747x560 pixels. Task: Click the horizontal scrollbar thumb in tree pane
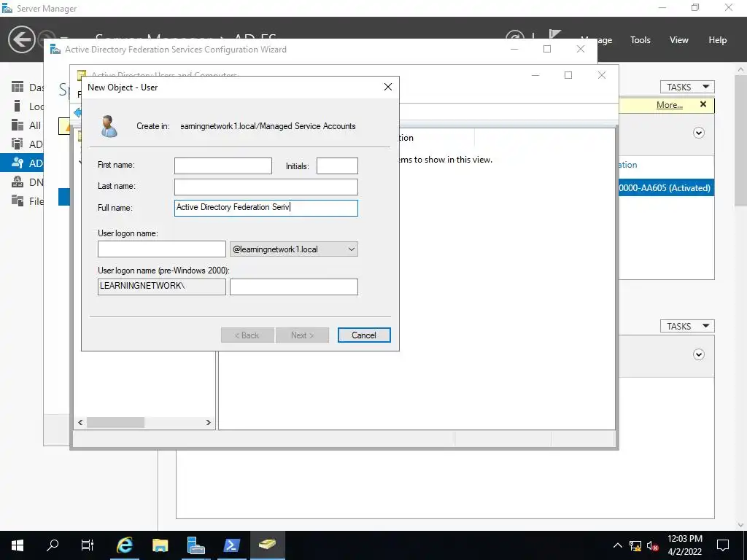[x=115, y=422]
